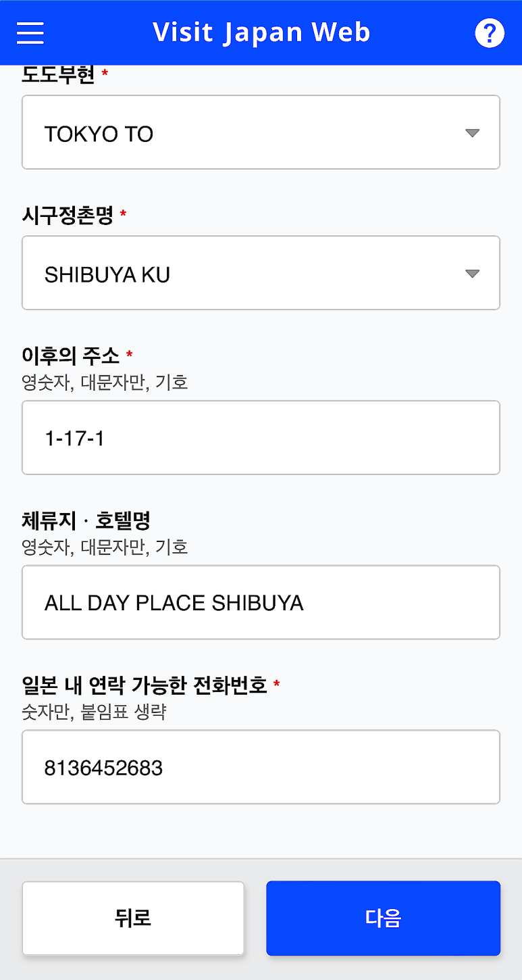Click the 이후의 주소 field label
522x980 pixels.
tap(70, 356)
